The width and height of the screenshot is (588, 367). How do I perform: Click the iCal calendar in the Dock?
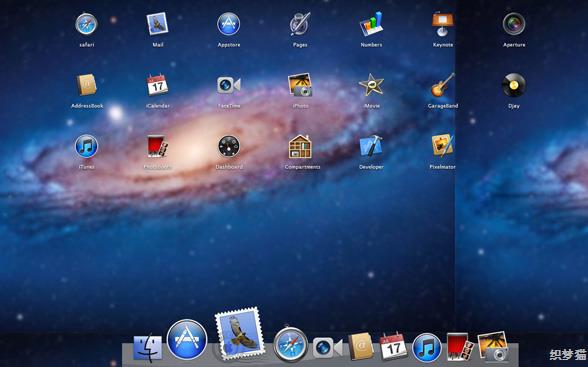393,346
